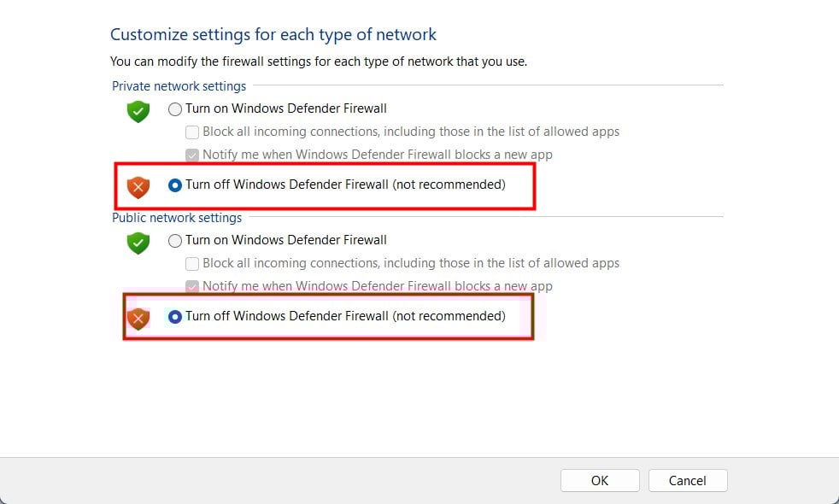Toggle Notify me checkbox under Public network
Viewport: 839px width, 504px height.
pos(192,286)
